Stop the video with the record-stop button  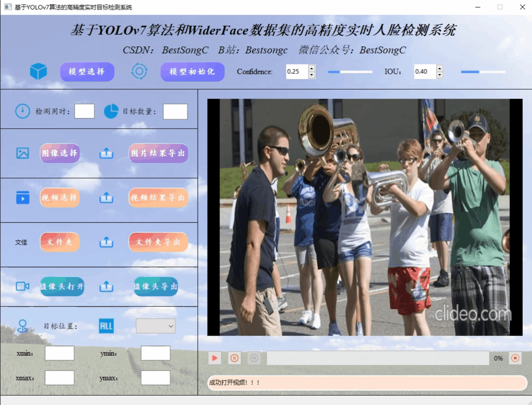pos(516,358)
